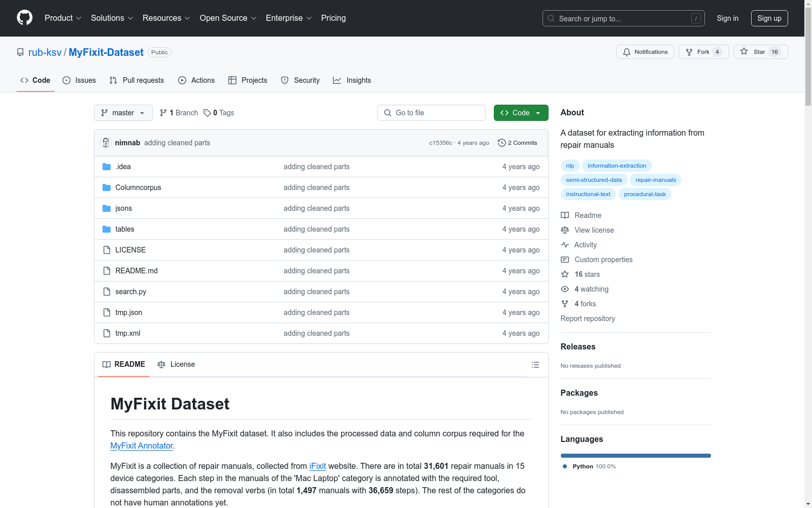Screen dimensions: 812x508
Task: Click the LICENSE file icon
Action: [x=107, y=250]
